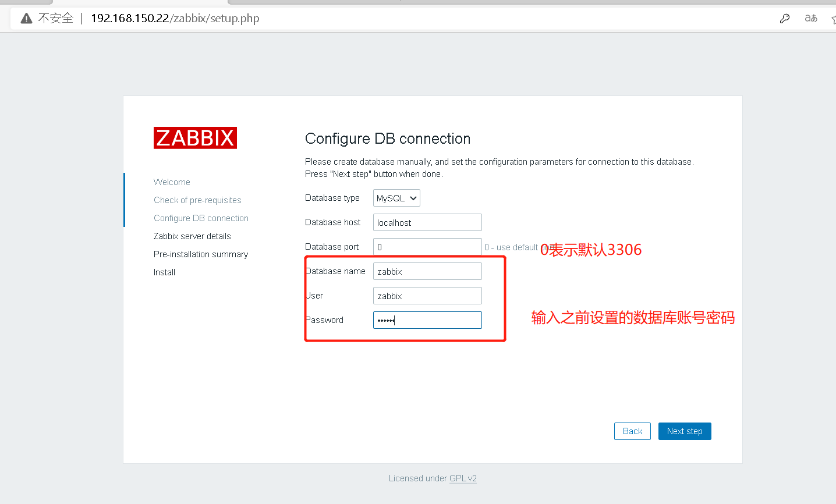This screenshot has width=836, height=504.
Task: Open the GPL v2 license link
Action: (463, 478)
